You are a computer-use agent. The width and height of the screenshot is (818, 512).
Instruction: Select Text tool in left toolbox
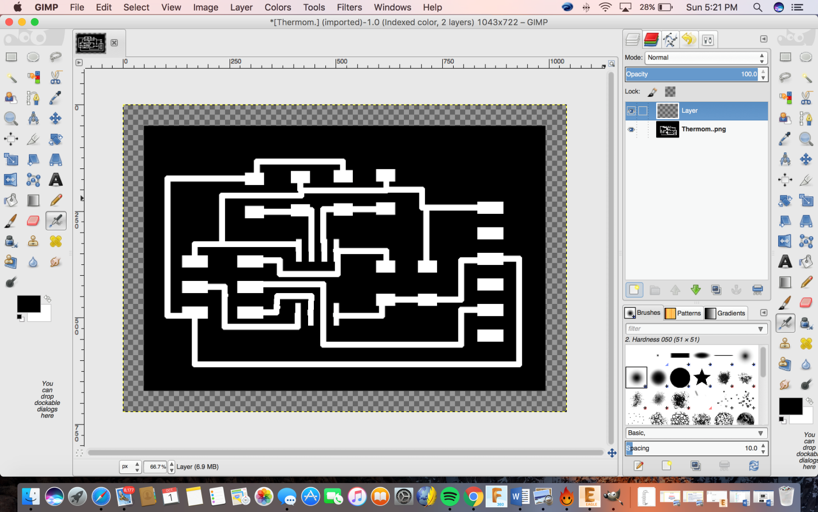click(x=56, y=180)
